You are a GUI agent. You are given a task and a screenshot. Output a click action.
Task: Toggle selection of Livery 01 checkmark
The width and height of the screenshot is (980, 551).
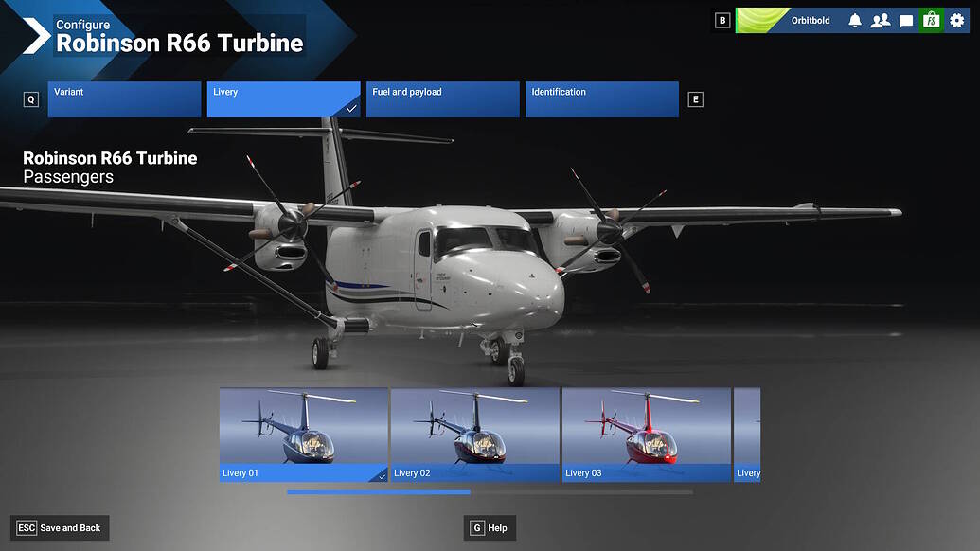(x=381, y=476)
